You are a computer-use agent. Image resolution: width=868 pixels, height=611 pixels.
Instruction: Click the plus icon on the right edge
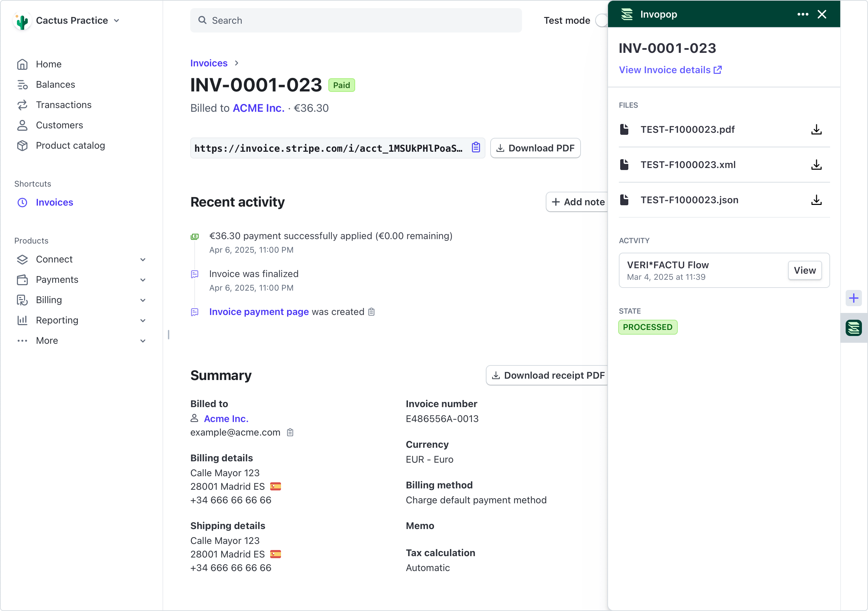coord(853,298)
